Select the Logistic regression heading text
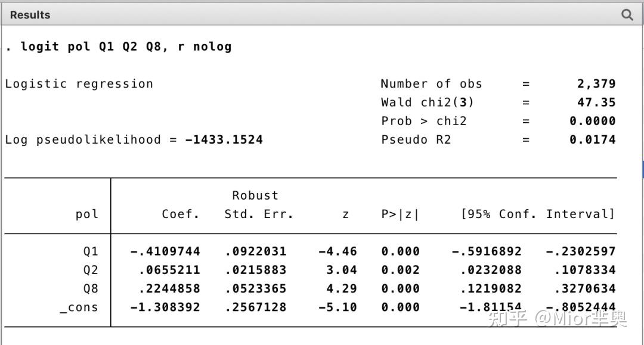Viewport: 644px width, 345px height. point(78,83)
